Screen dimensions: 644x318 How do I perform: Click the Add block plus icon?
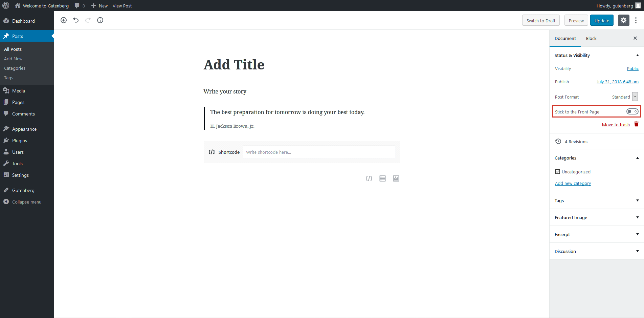[x=64, y=20]
